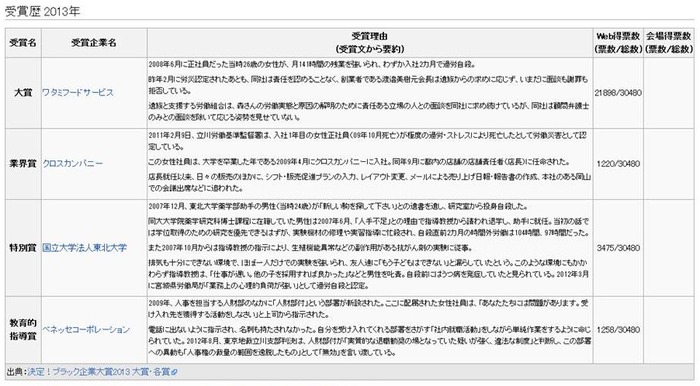Open the ワタミフードサービス link
The height and width of the screenshot is (386, 700).
[78, 93]
